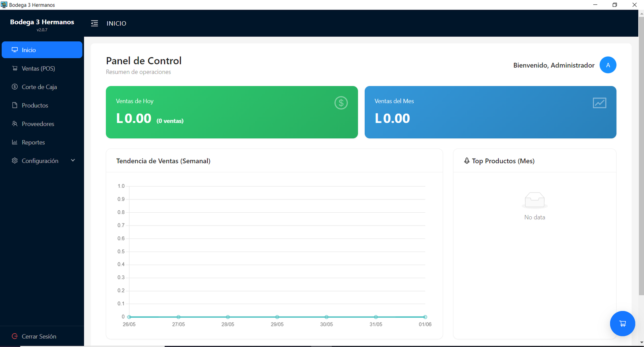
Task: Click the Bodega 3 Hermanos sidebar logo text
Action: pyautogui.click(x=42, y=22)
